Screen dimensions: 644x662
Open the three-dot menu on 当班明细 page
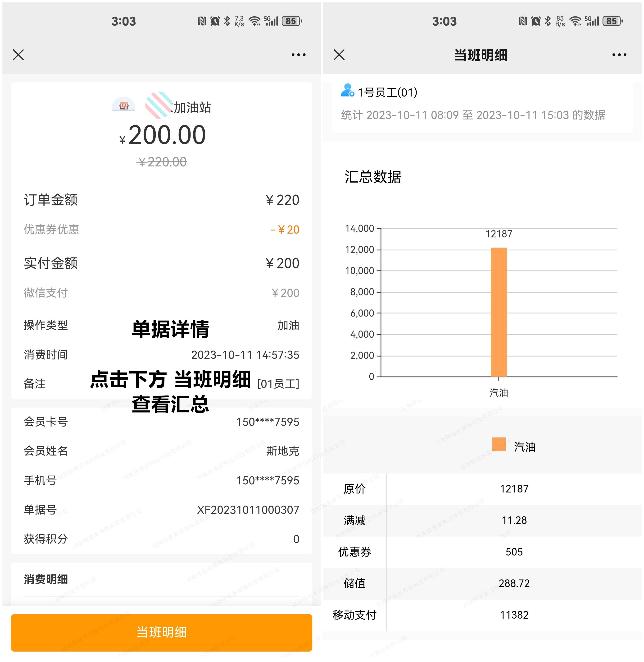(x=619, y=55)
